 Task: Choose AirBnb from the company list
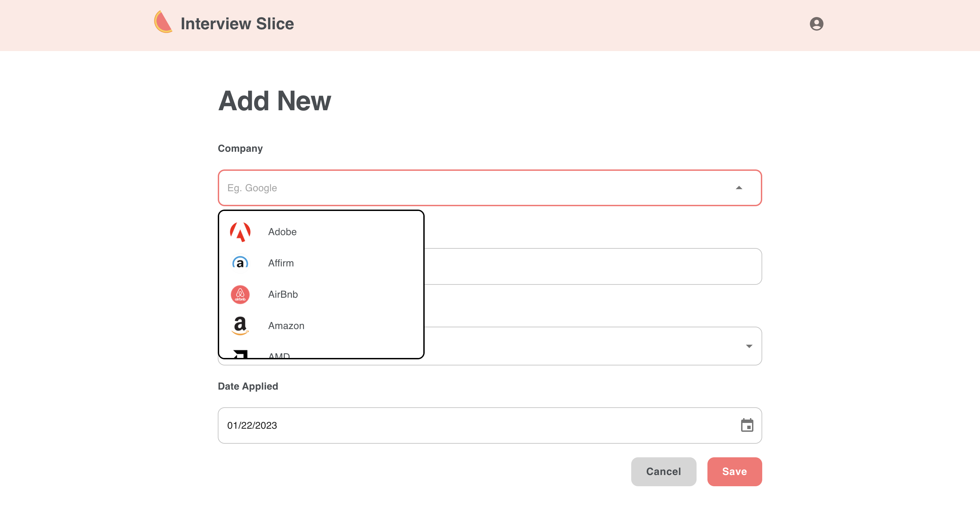321,295
